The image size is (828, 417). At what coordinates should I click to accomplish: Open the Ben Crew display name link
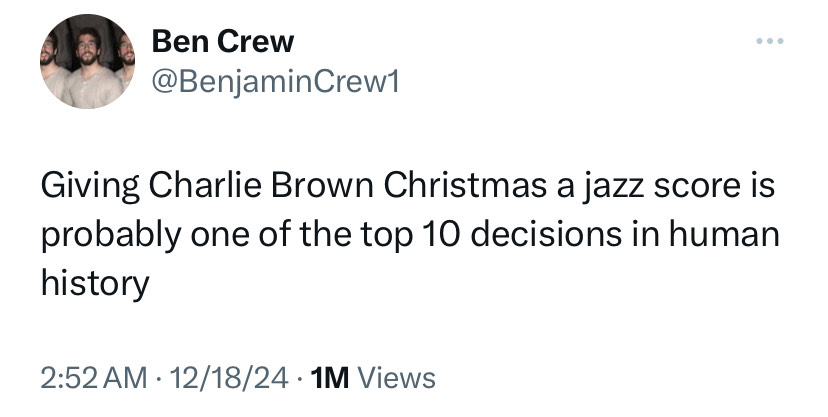(x=223, y=42)
